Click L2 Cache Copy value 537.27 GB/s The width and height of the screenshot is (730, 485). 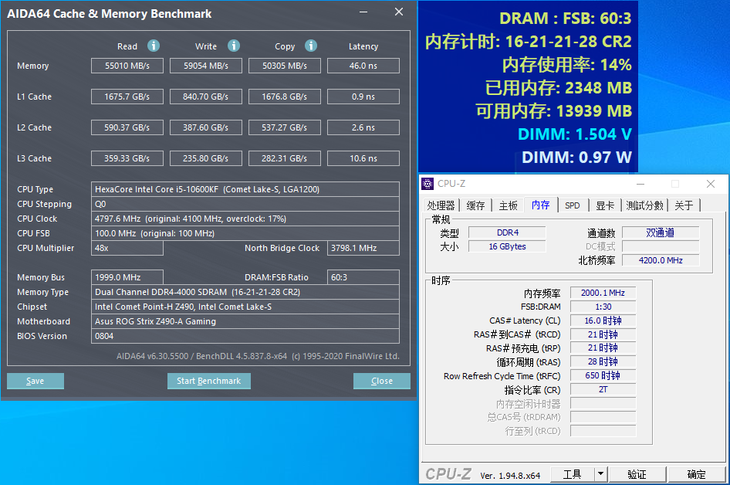[x=284, y=127]
